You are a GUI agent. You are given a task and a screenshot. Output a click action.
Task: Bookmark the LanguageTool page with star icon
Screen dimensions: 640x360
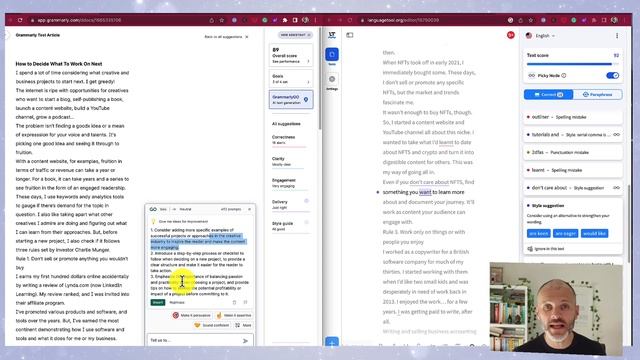coord(531,20)
